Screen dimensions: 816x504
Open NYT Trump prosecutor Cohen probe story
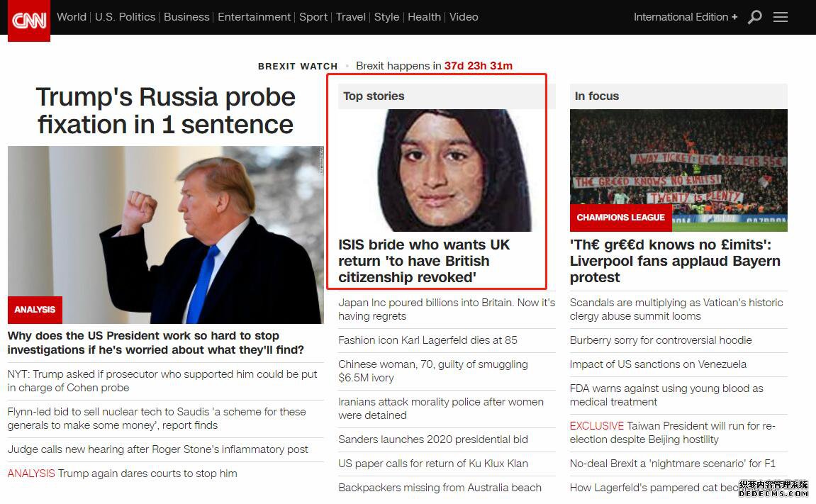pos(162,381)
